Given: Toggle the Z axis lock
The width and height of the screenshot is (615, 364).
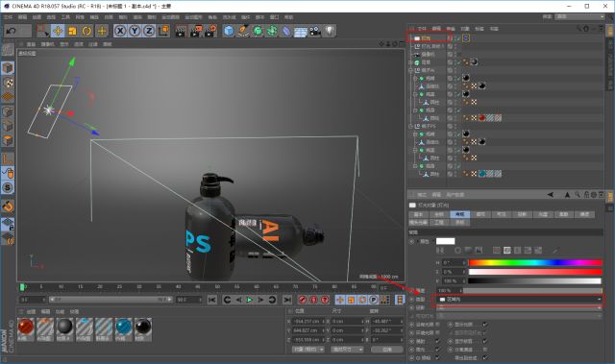Looking at the screenshot, I should (x=149, y=31).
